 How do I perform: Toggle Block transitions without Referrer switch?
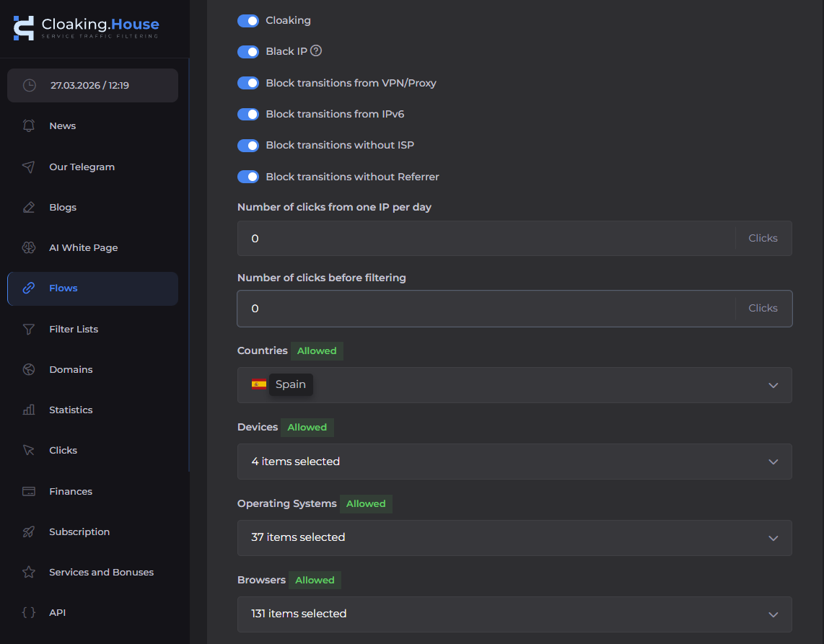pyautogui.click(x=248, y=177)
